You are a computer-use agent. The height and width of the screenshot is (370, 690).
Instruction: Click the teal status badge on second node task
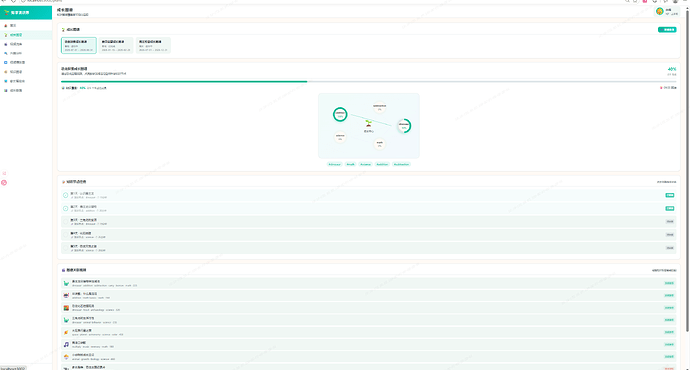669,209
